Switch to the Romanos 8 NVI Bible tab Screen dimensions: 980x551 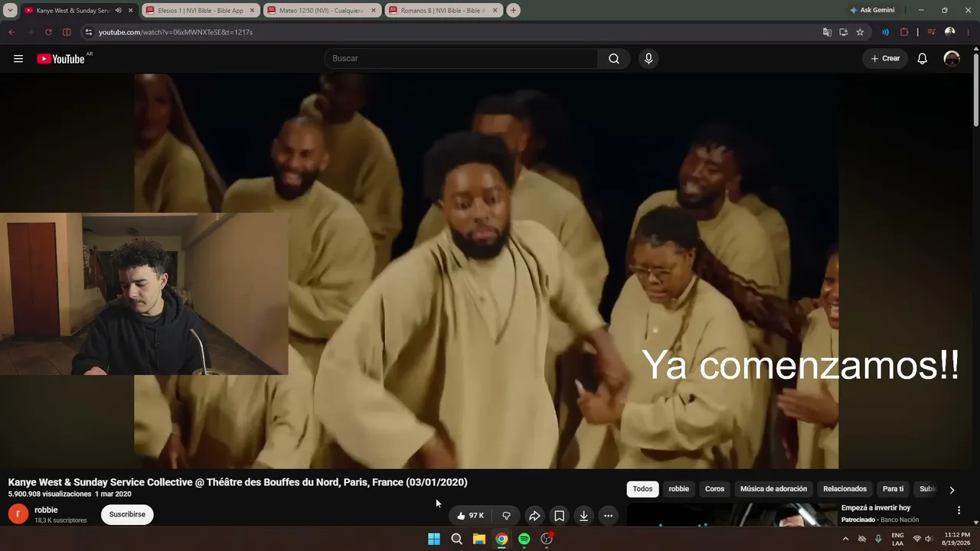443,11
